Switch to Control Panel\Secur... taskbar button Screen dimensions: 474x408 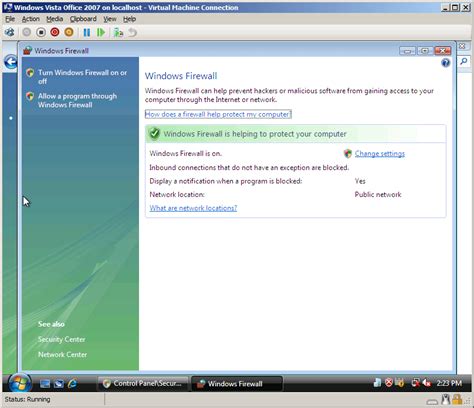tap(143, 384)
